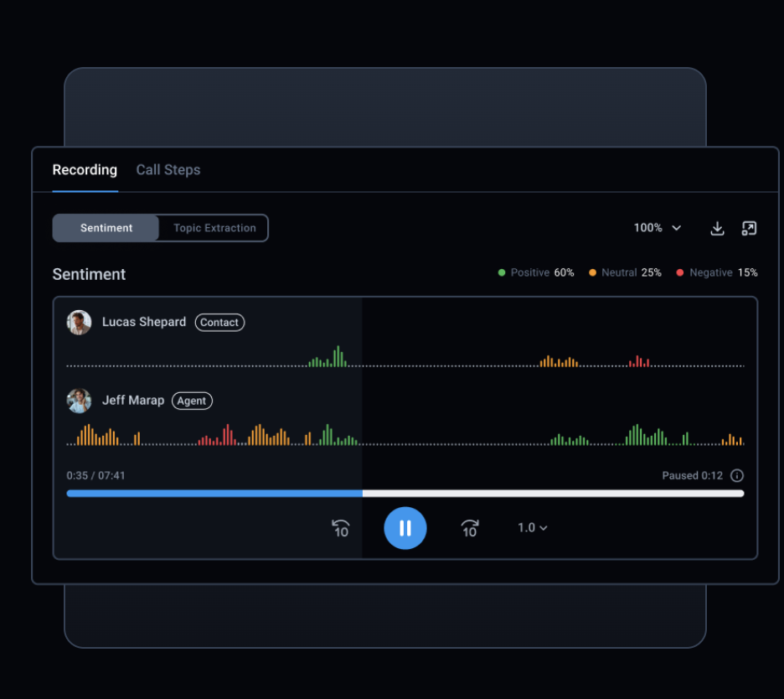Pause the call recording playback

click(405, 528)
